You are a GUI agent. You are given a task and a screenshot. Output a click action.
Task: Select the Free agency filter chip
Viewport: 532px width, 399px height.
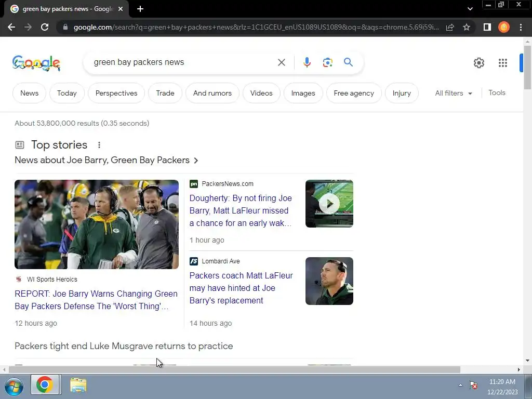pos(354,93)
